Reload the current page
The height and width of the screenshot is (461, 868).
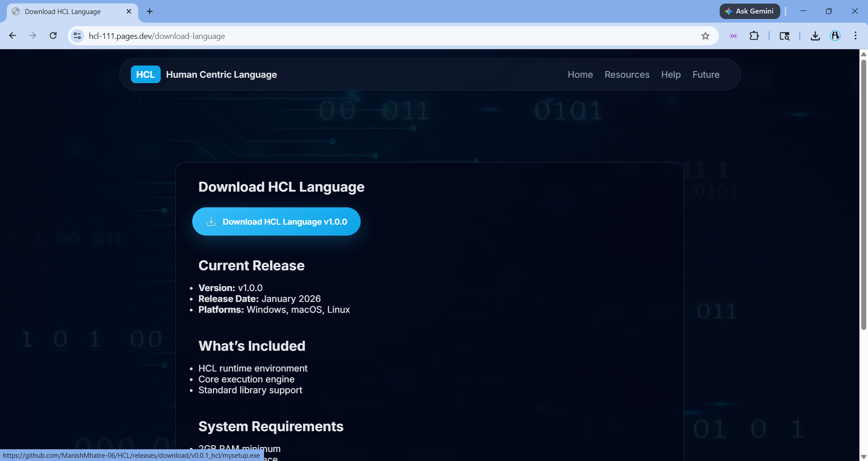[53, 36]
